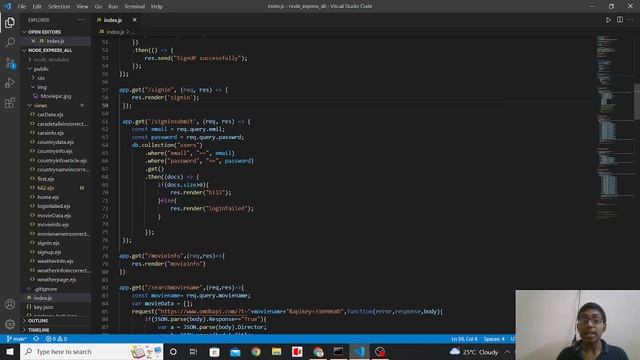This screenshot has height=360, width=640.
Task: Open the weatherpage.ejs file
Action: (x=56, y=280)
